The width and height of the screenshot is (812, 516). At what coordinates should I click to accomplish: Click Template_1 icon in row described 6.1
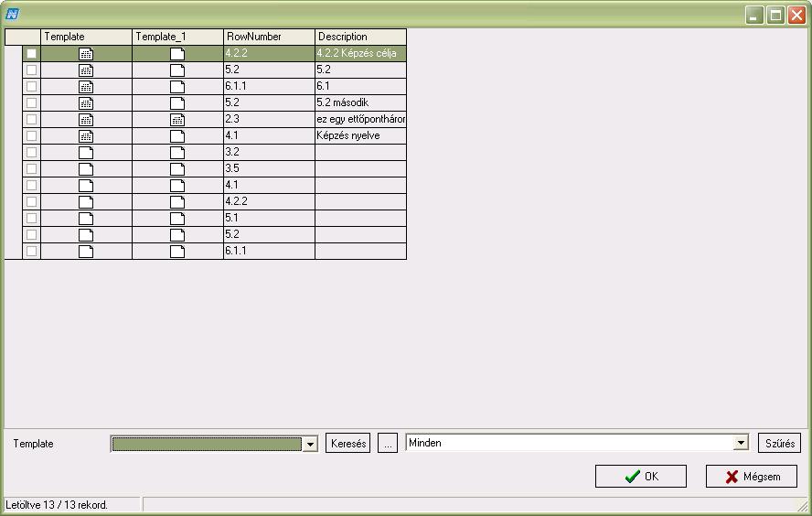[177, 87]
